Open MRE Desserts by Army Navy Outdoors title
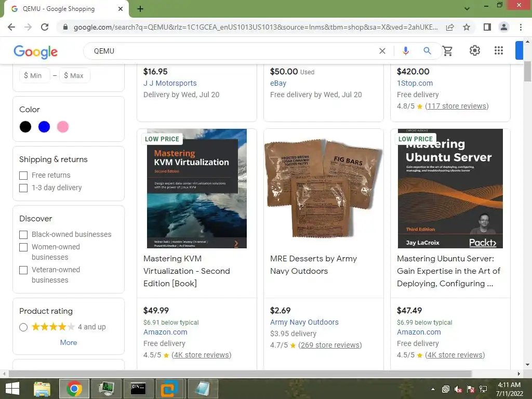The width and height of the screenshot is (532, 399). (x=313, y=265)
